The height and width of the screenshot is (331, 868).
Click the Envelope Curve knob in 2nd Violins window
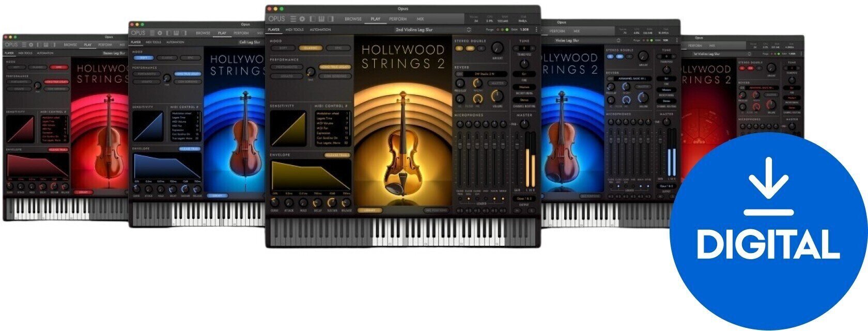274,203
